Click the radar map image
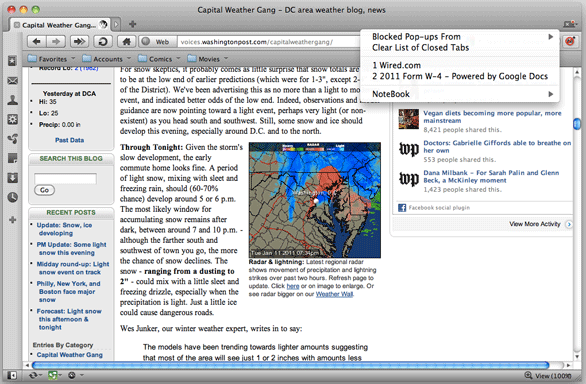 pos(315,200)
